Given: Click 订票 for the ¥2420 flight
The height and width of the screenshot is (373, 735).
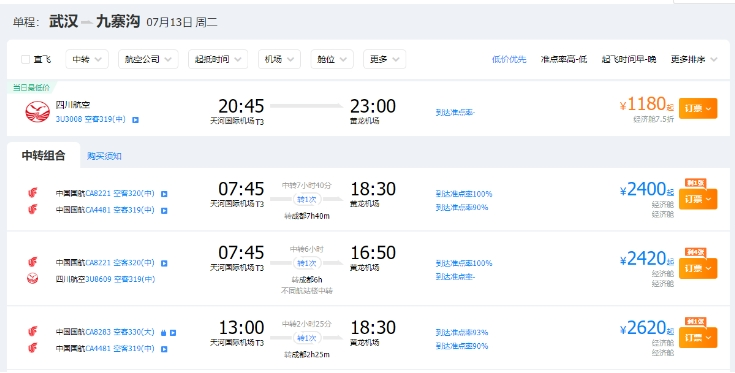Looking at the screenshot, I should [x=698, y=269].
